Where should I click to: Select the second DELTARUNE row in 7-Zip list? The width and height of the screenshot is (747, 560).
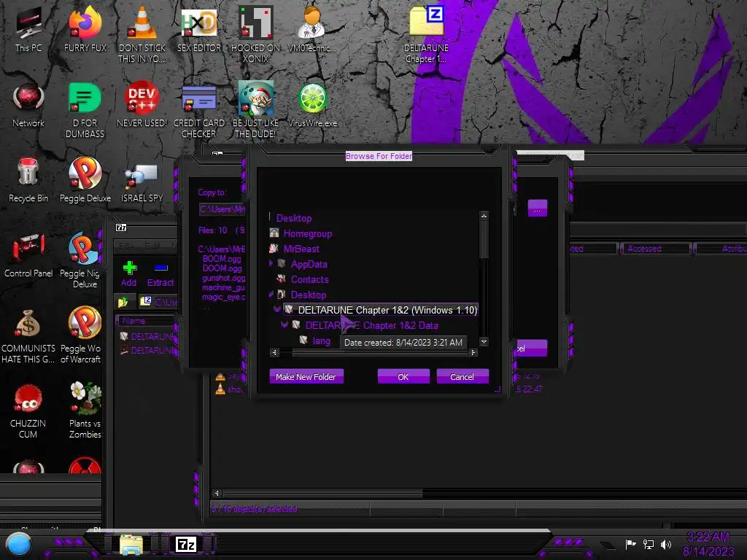click(147, 350)
